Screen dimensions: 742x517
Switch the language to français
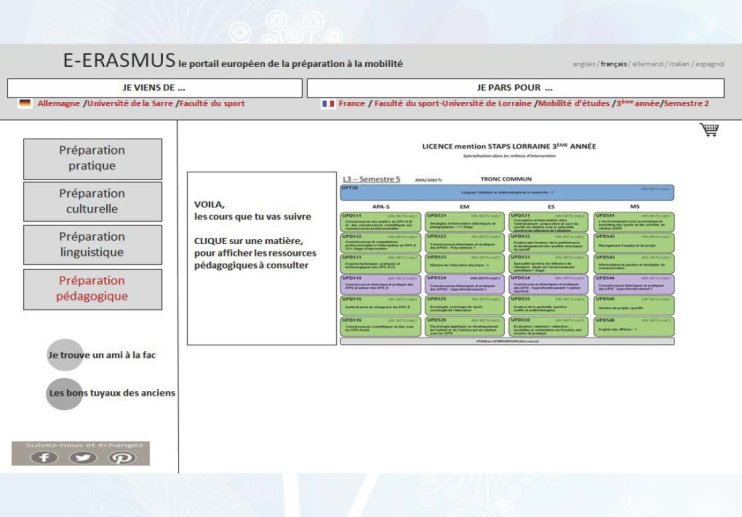pyautogui.click(x=613, y=64)
